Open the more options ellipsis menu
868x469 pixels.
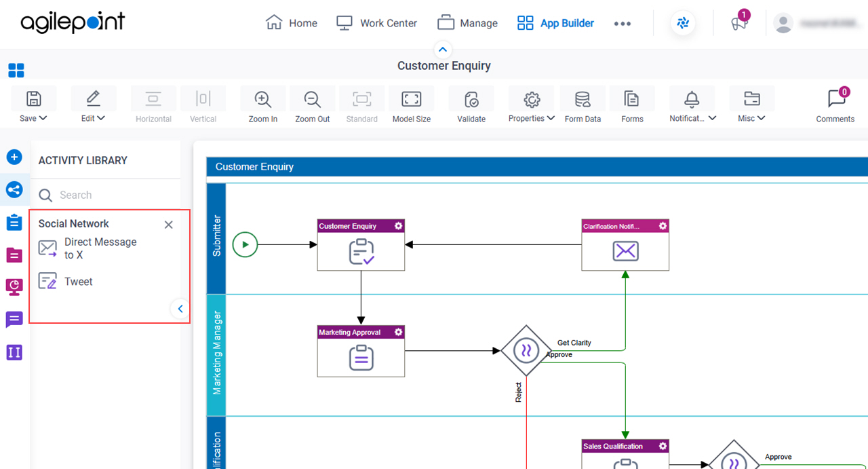(x=623, y=23)
